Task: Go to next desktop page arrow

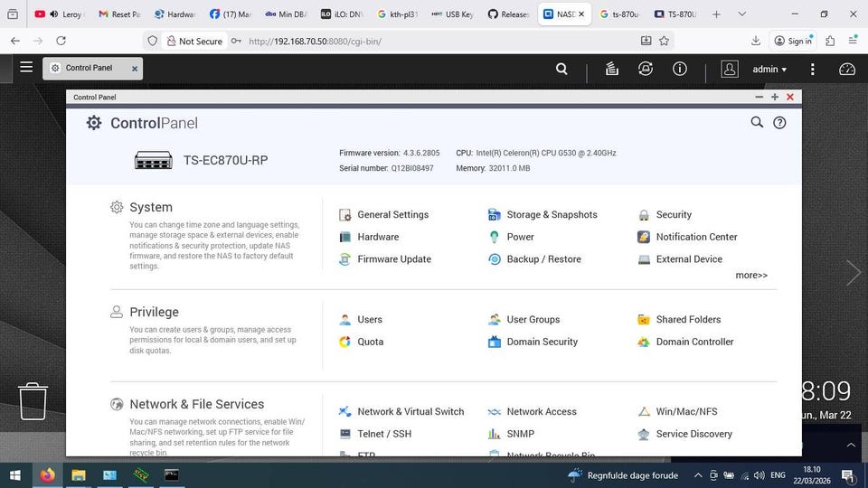Action: point(853,272)
